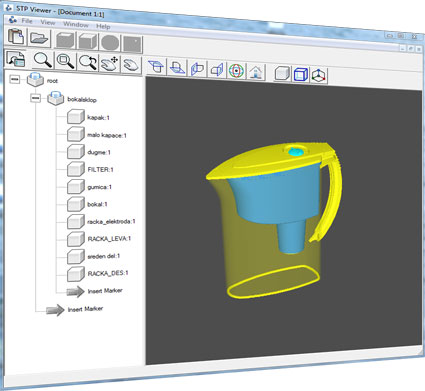Click the open folder toolbar icon
Viewport: 425px width, 391px height.
pos(39,38)
